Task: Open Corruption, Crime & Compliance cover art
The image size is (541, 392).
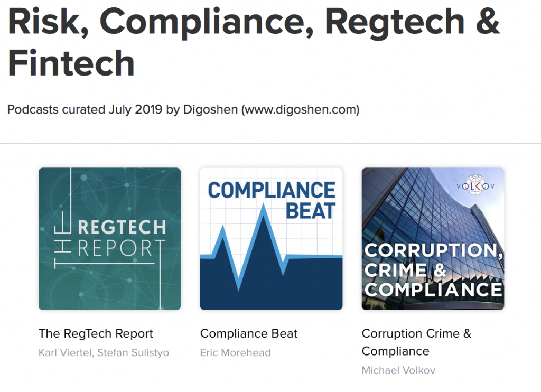Action: click(433, 239)
